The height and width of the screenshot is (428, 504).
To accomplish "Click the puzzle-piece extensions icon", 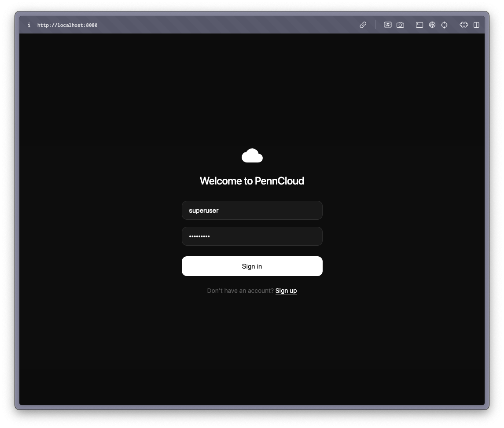I will click(464, 25).
